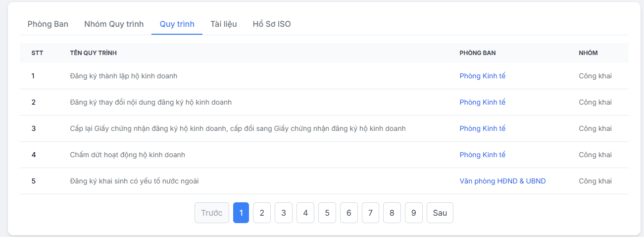Go to page 7 in pagination
Screen dimensions: 644x237
(x=370, y=213)
